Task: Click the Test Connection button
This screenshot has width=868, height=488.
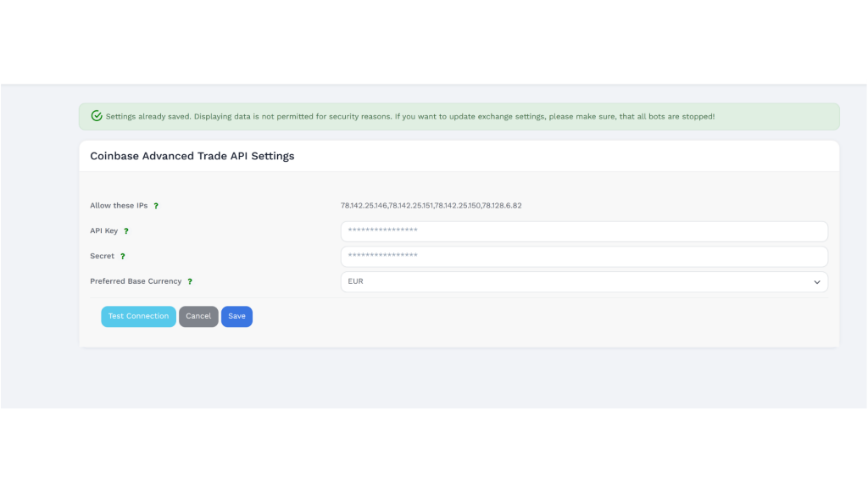Action: (x=138, y=317)
